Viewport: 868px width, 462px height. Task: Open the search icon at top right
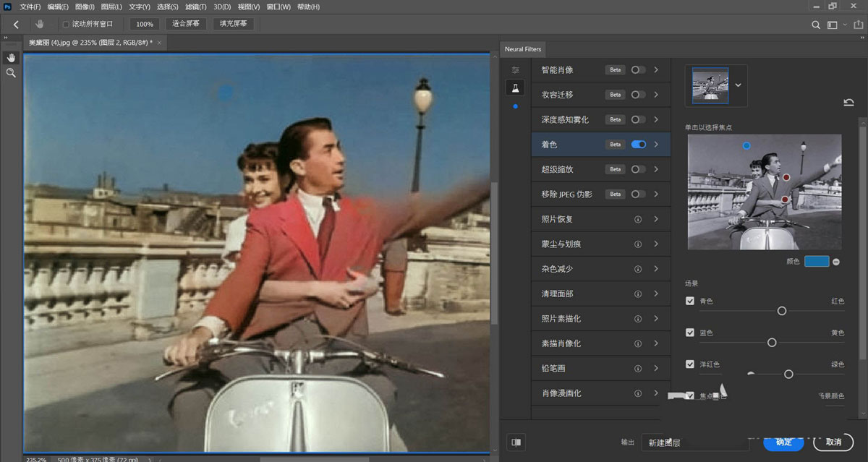pos(816,25)
